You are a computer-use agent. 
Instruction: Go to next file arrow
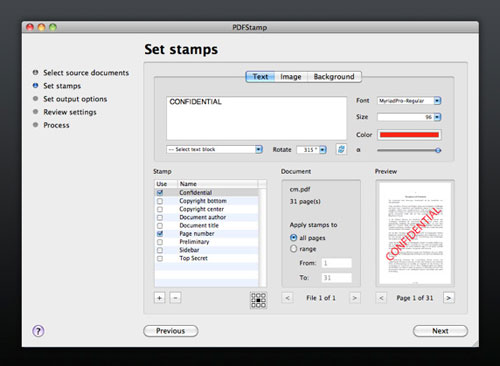coord(355,298)
